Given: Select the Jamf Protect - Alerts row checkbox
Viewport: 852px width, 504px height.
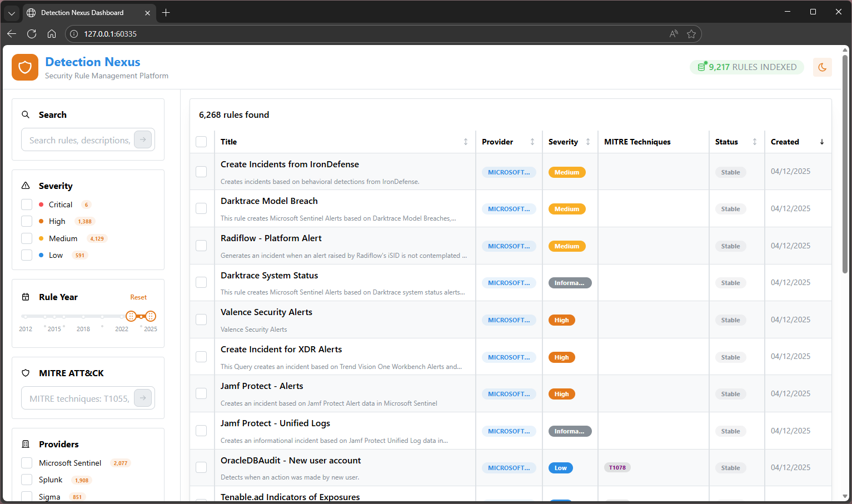Looking at the screenshot, I should (201, 393).
